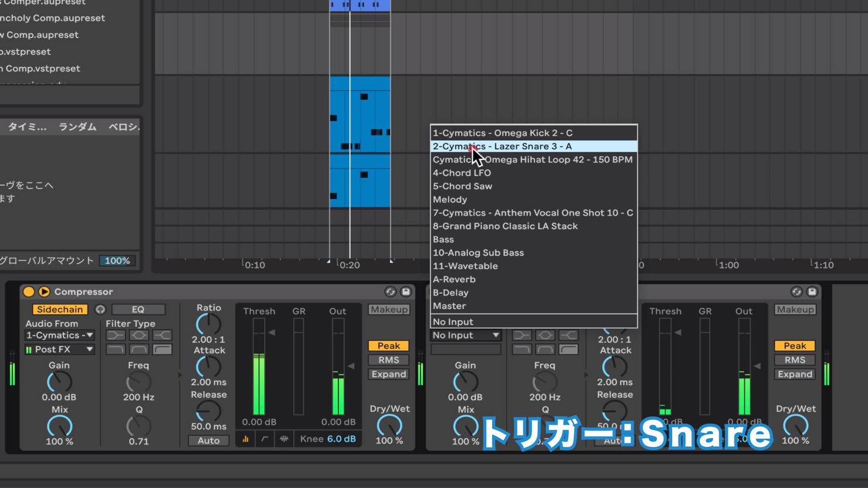Click the orange collapsed meters view icon
This screenshot has width=868, height=488.
pos(245,439)
